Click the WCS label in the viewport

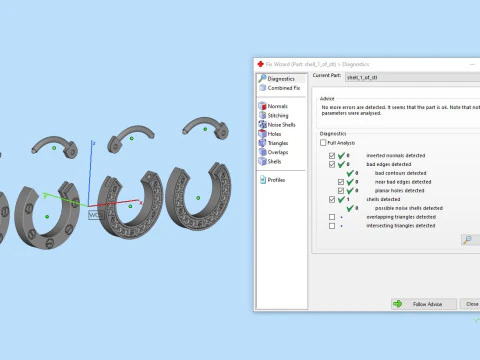[95, 215]
